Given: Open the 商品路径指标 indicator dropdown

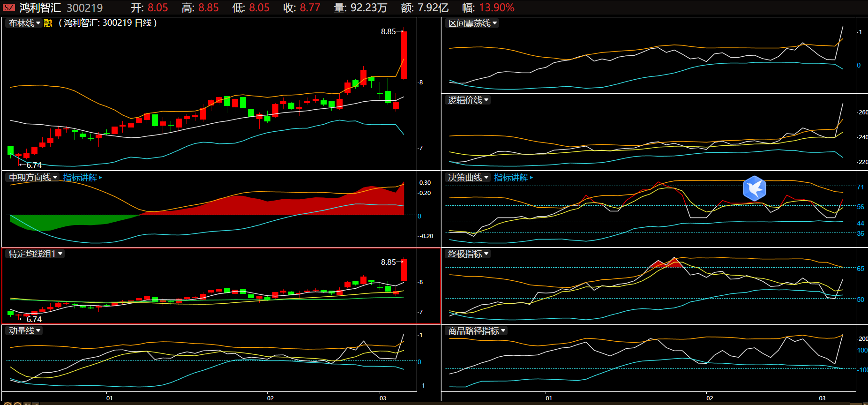Looking at the screenshot, I should pyautogui.click(x=477, y=331).
